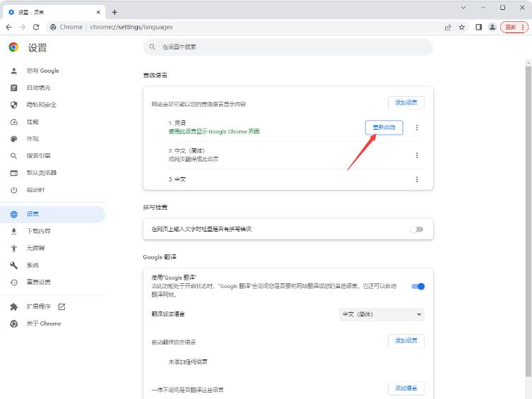The width and height of the screenshot is (532, 399).
Task: Click the 在设置中搜索 search field
Action: click(288, 47)
